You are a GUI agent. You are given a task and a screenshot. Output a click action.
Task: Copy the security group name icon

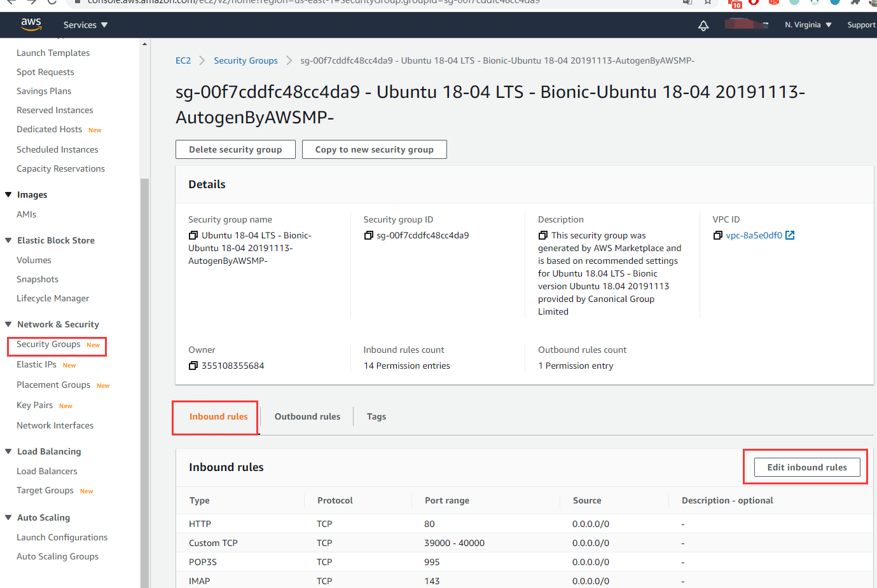pyautogui.click(x=193, y=235)
